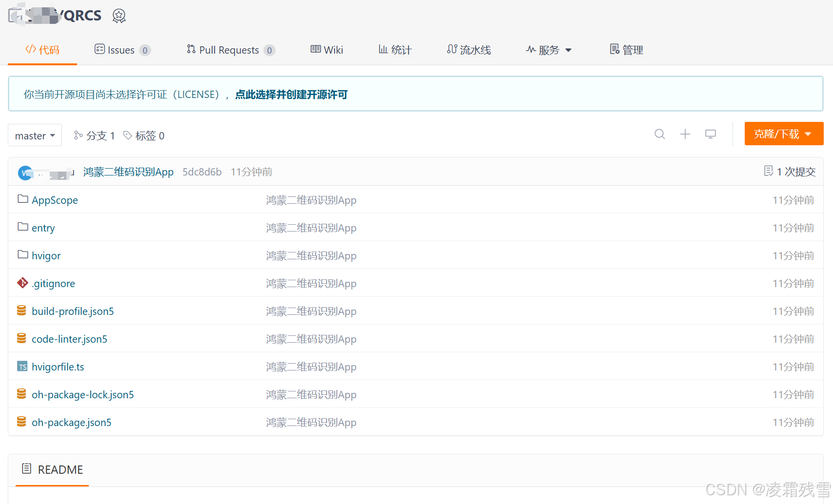Click the JSON icon beside code-linter.json5

[21, 338]
